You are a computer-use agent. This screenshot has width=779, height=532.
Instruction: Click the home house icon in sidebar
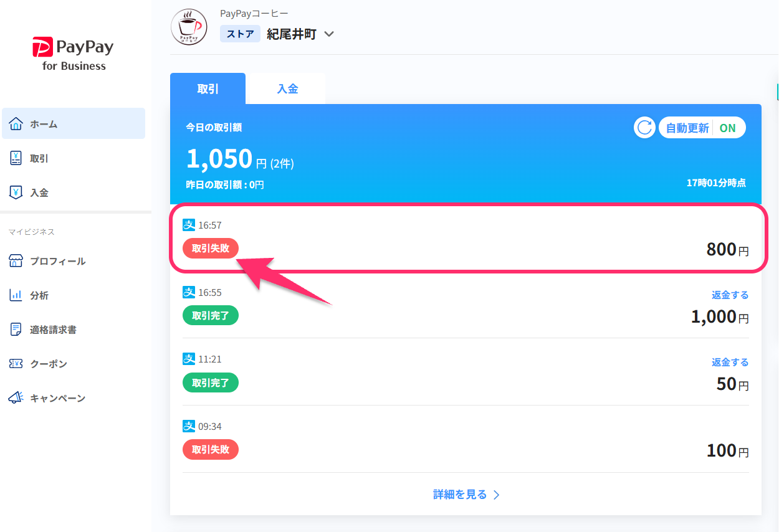point(16,123)
